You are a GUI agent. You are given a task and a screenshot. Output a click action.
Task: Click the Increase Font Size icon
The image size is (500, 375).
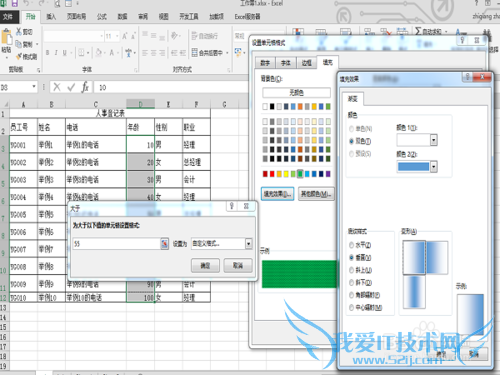point(124,36)
